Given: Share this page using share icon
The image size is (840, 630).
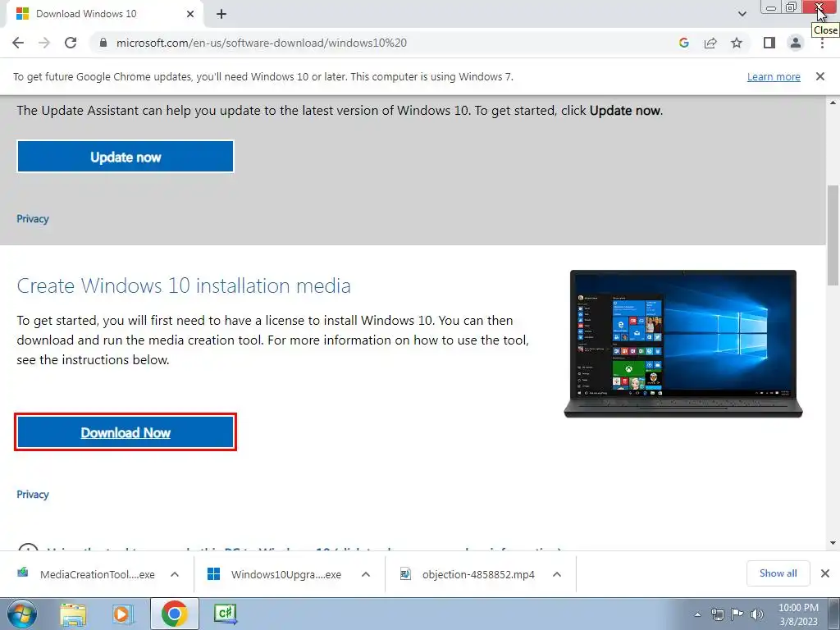Looking at the screenshot, I should pyautogui.click(x=710, y=43).
